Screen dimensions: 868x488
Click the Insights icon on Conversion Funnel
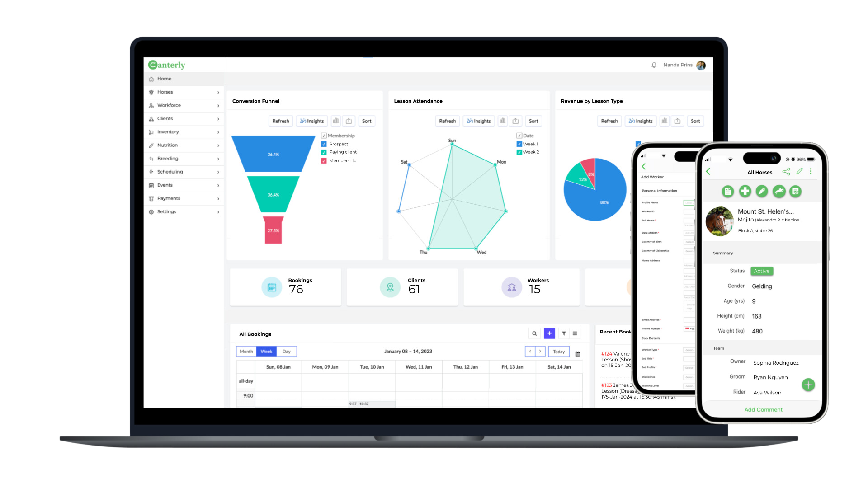(x=311, y=121)
